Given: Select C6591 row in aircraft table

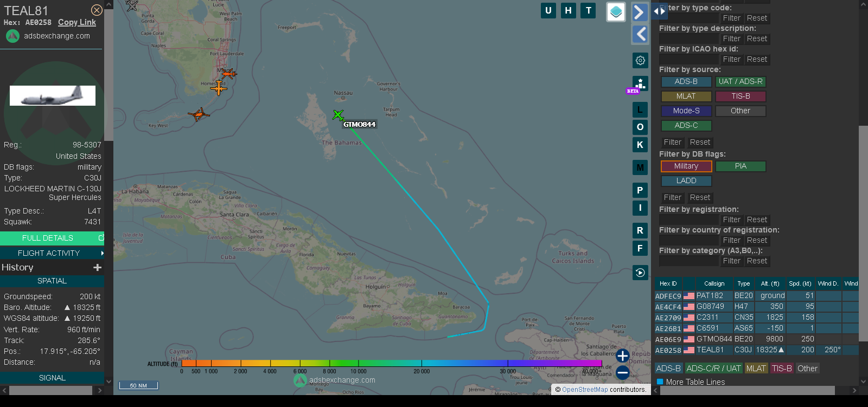Looking at the screenshot, I should pos(756,328).
